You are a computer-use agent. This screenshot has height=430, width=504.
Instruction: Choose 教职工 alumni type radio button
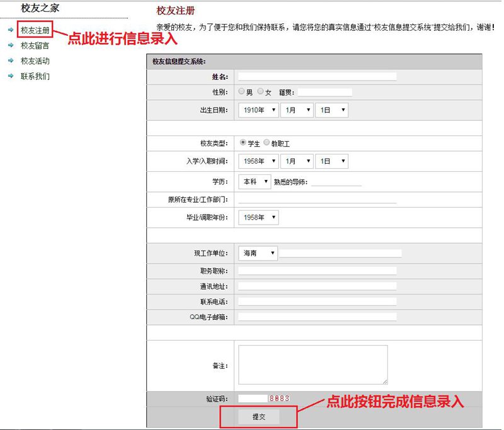pos(266,143)
